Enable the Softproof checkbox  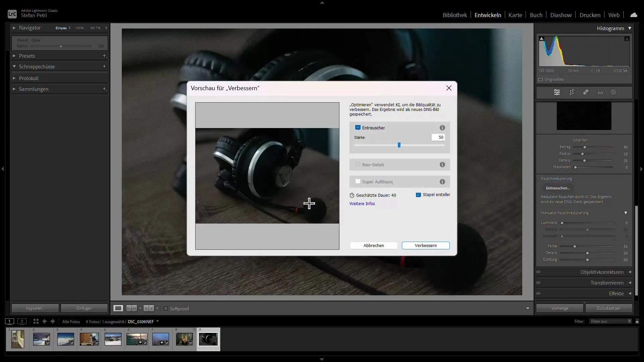[165, 308]
